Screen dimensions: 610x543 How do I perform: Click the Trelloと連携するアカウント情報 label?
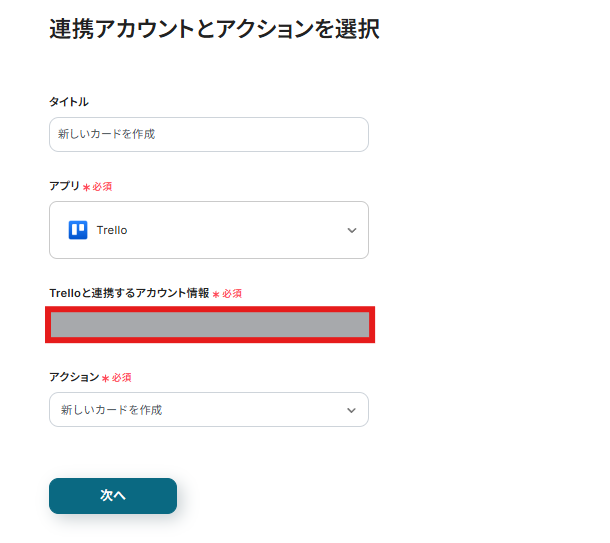(x=129, y=293)
